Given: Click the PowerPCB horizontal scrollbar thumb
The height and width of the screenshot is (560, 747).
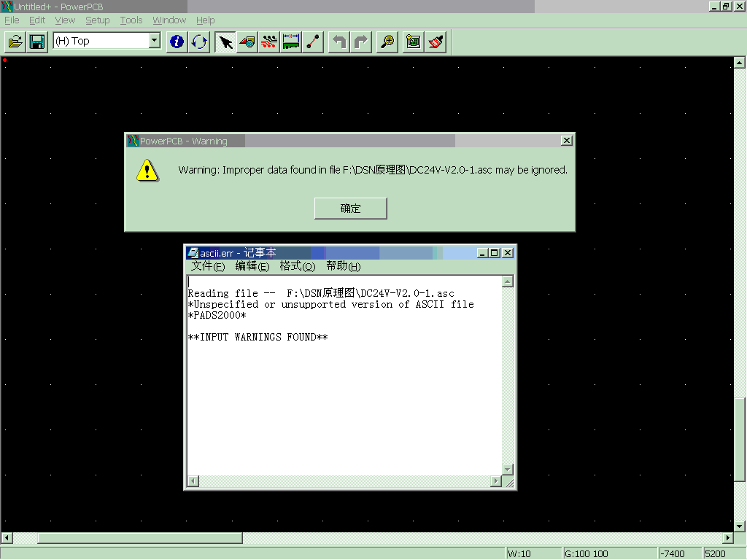Looking at the screenshot, I should [x=140, y=537].
